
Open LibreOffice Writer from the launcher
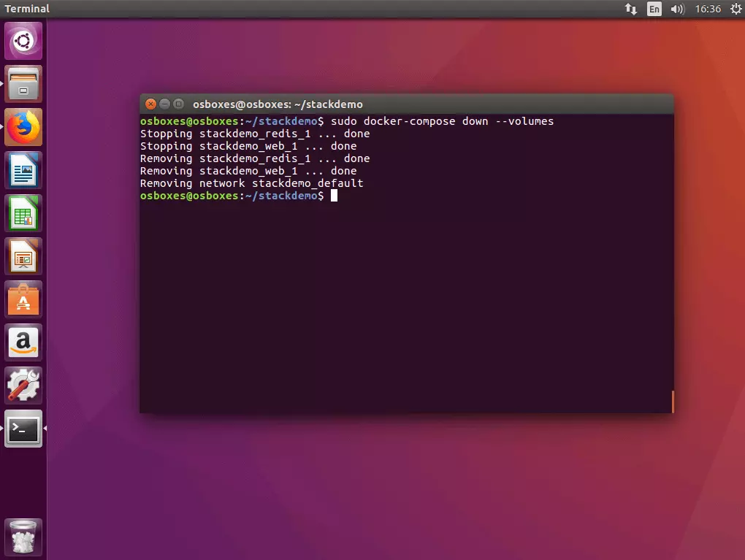pos(23,171)
